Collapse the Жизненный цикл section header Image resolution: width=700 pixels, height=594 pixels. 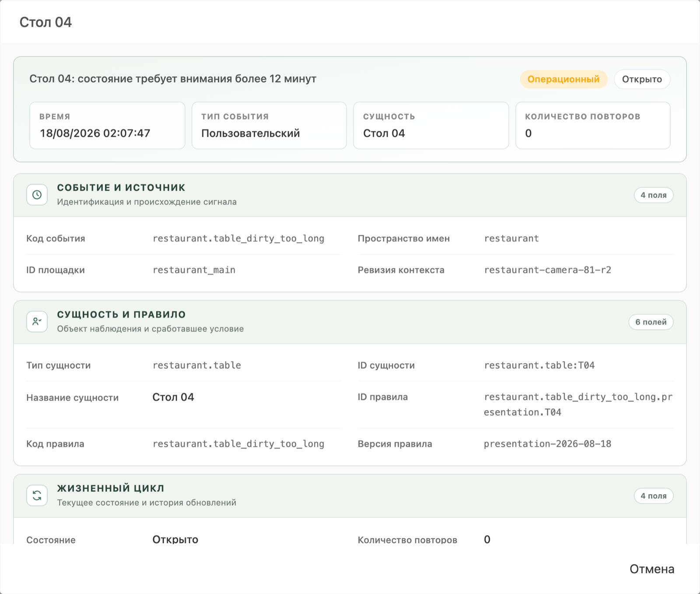(350, 496)
